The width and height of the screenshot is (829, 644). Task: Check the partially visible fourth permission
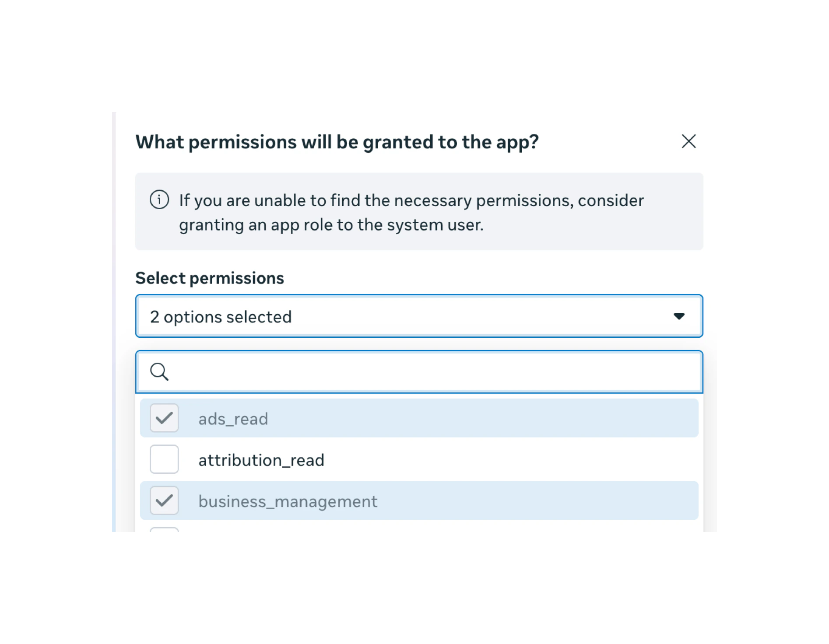point(164,529)
